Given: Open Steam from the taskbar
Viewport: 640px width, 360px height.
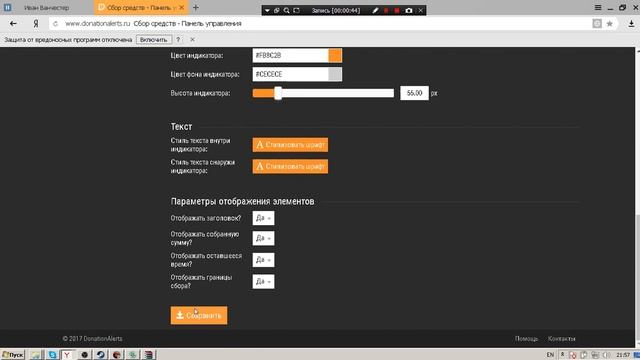Looking at the screenshot, I should [x=100, y=355].
